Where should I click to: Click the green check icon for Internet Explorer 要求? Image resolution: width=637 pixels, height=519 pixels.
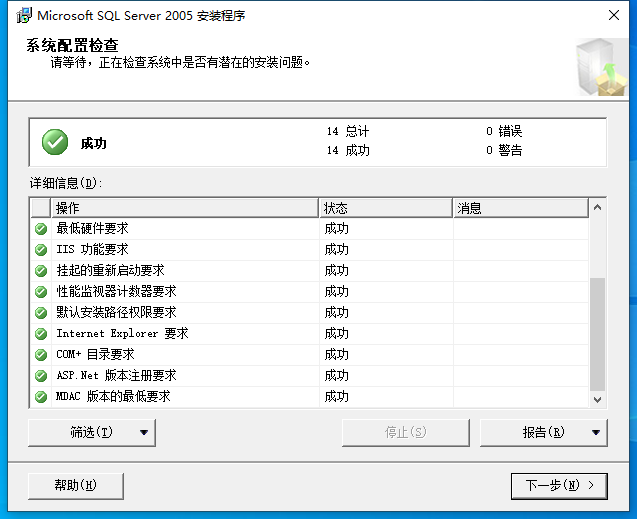(41, 334)
